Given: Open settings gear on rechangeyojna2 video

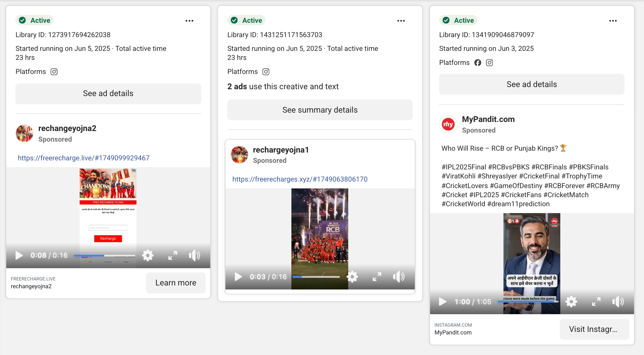Looking at the screenshot, I should [x=148, y=255].
